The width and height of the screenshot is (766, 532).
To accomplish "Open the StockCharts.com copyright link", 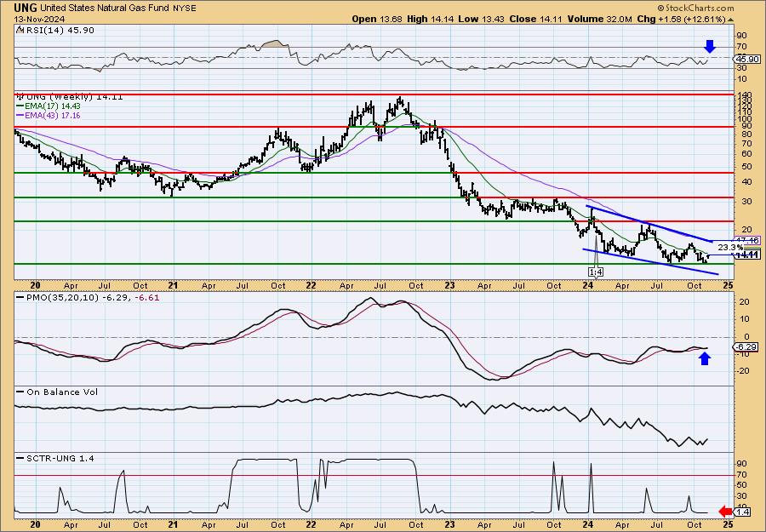I will tap(695, 8).
